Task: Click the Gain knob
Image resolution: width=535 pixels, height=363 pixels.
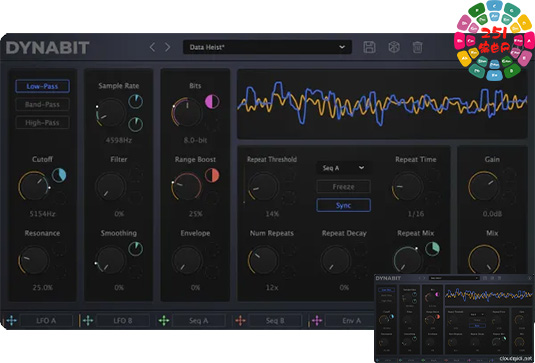Action: tap(484, 186)
